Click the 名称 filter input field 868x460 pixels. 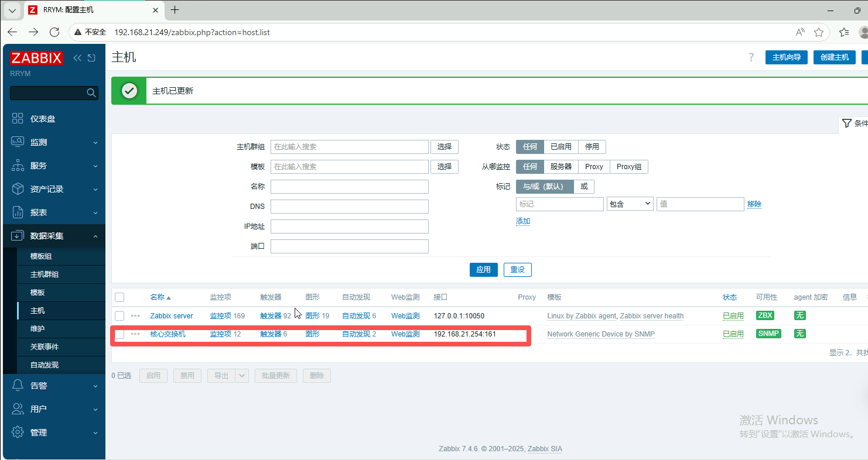click(x=349, y=187)
